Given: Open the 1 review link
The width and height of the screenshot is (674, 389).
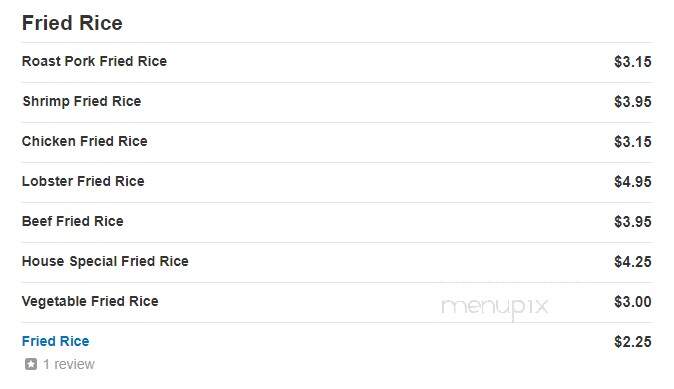Looking at the screenshot, I should pos(69,364).
